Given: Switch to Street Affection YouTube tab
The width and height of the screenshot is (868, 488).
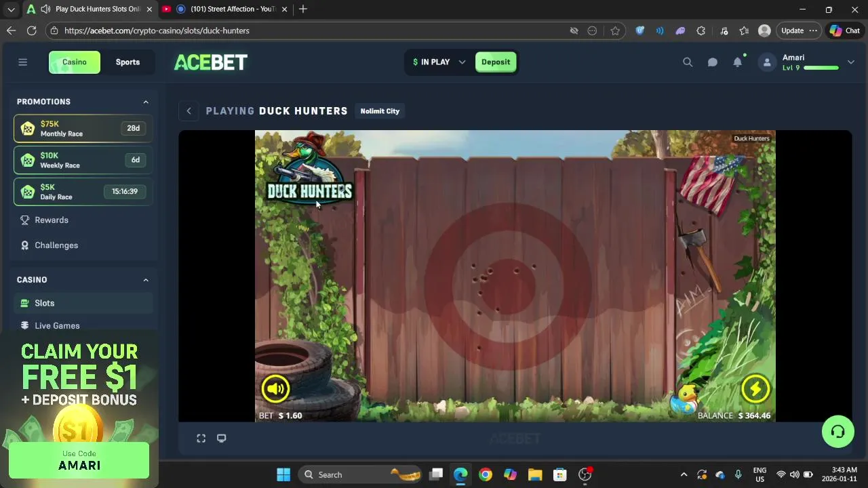Looking at the screenshot, I should [x=225, y=9].
